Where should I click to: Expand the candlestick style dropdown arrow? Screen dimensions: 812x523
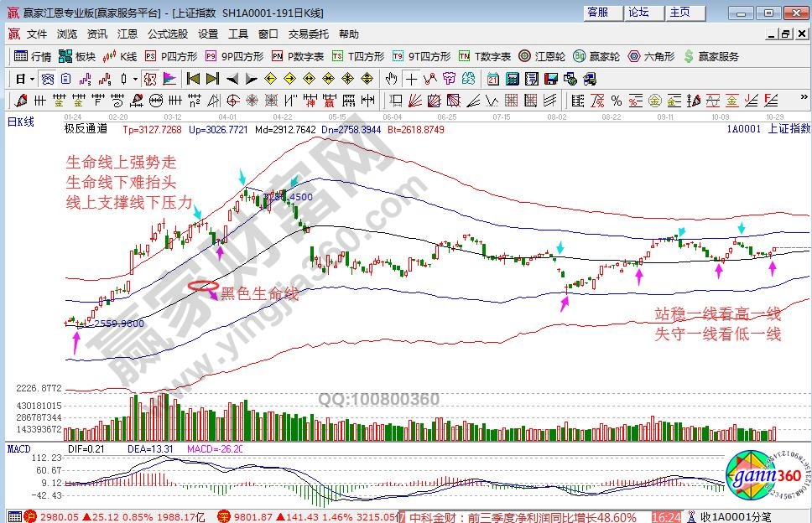coord(136,79)
